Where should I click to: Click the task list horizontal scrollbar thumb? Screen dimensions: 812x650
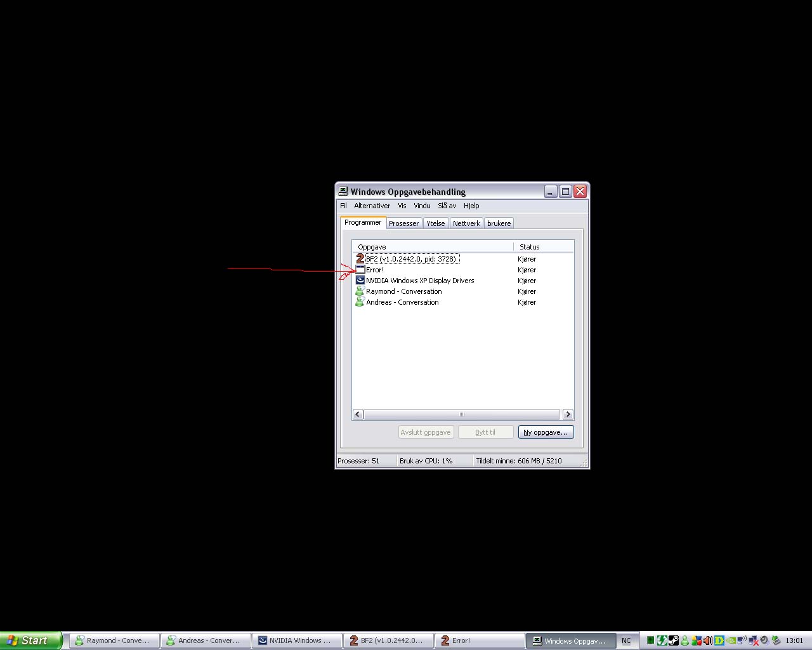coord(462,415)
